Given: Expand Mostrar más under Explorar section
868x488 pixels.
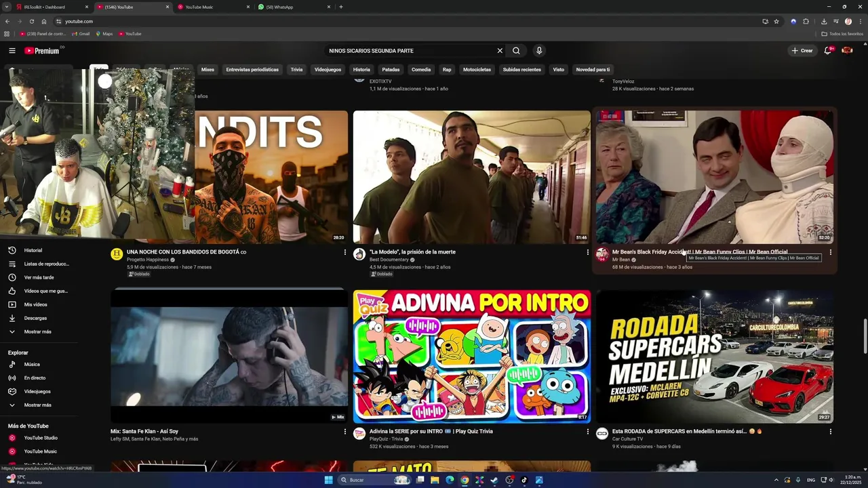Looking at the screenshot, I should tap(39, 405).
